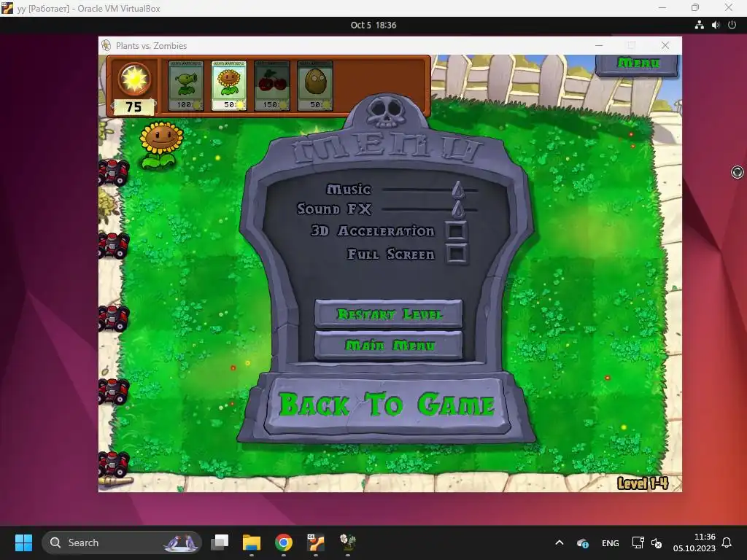Click the OneDrive tray icon

tap(582, 542)
